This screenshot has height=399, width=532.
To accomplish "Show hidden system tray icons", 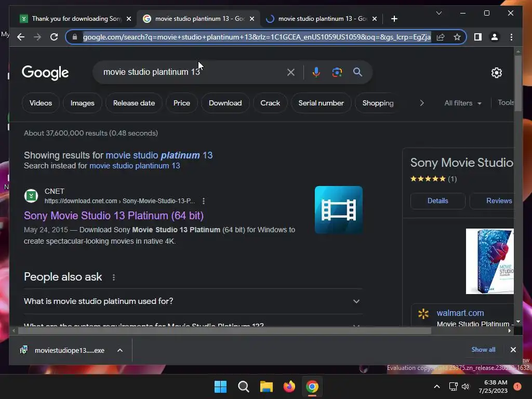I will click(437, 387).
